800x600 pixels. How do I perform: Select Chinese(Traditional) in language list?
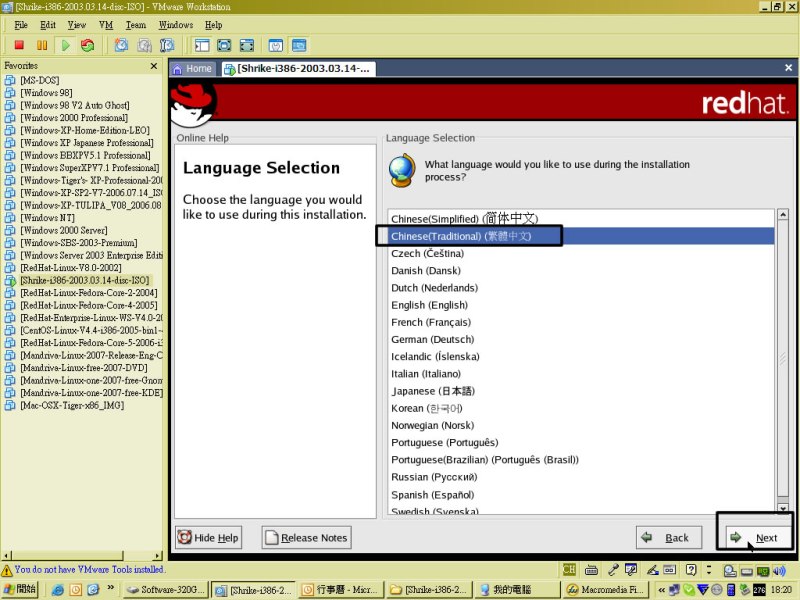coord(581,236)
